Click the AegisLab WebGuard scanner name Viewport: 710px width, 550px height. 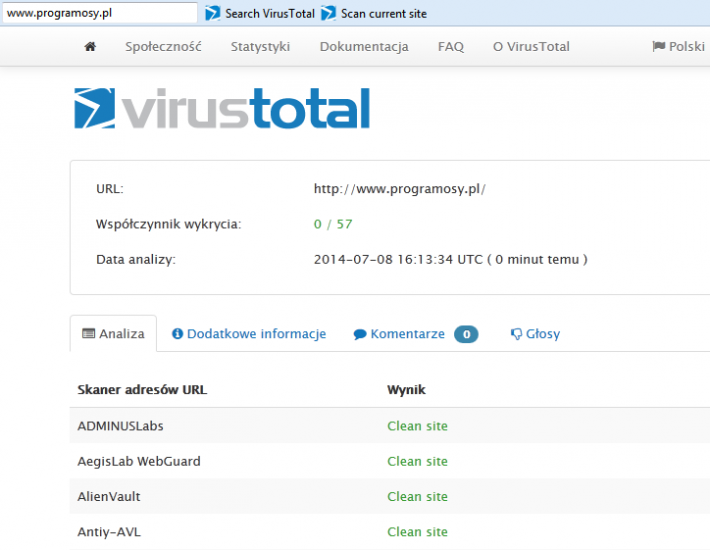click(x=139, y=461)
